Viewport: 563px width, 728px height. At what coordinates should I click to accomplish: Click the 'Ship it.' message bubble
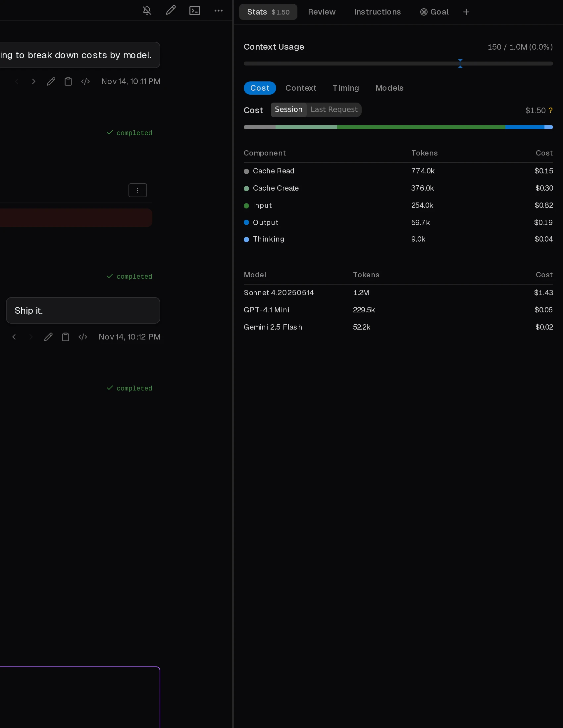click(x=83, y=310)
